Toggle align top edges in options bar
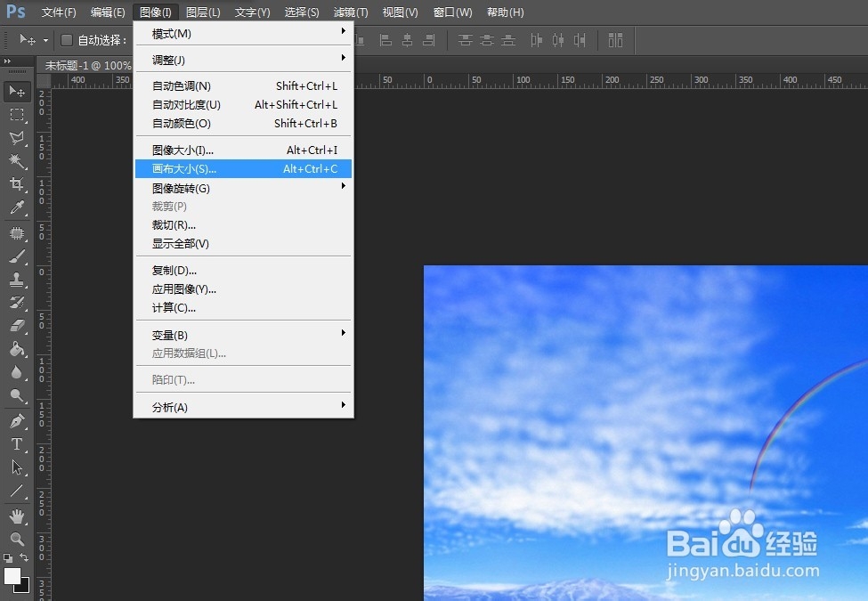868x601 pixels. point(464,40)
